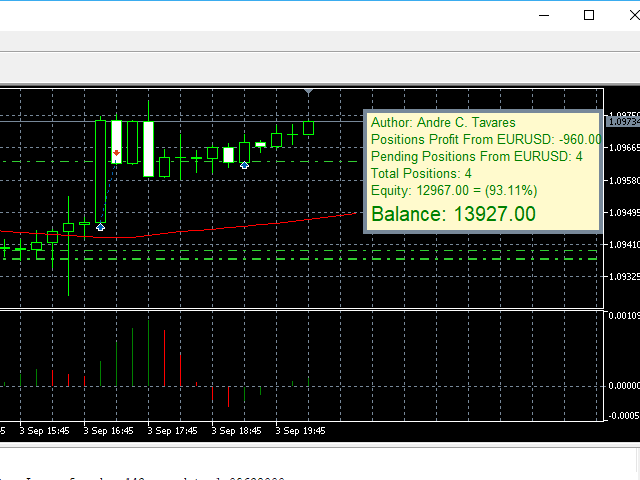
Task: Click the 3 Sep 18:45 time label
Action: click(x=236, y=431)
